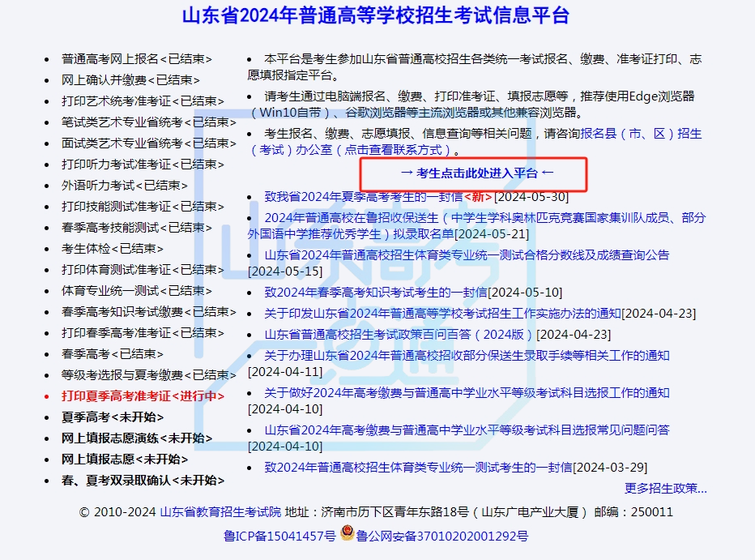Open 体育专业统一测试<已结束>
The image size is (755, 560).
click(x=137, y=291)
